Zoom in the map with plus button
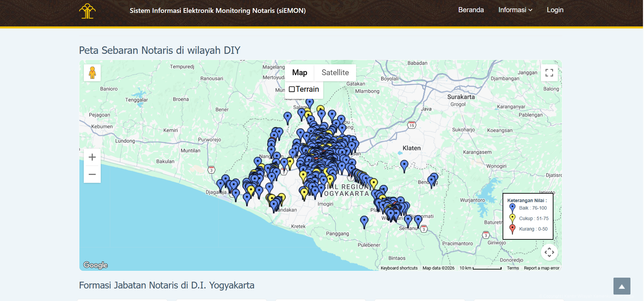 92,157
